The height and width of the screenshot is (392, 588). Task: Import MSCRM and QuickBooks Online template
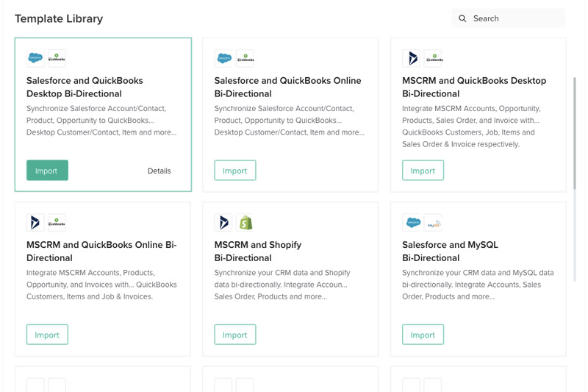(x=47, y=335)
